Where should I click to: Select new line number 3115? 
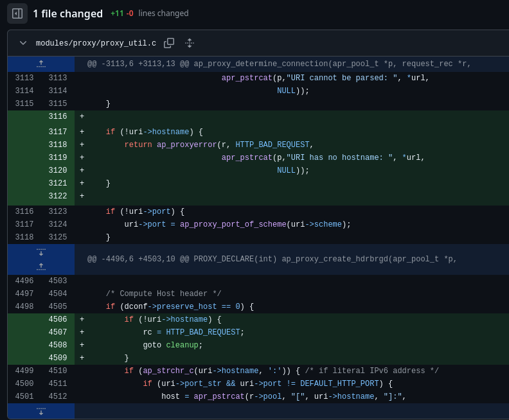(x=57, y=104)
